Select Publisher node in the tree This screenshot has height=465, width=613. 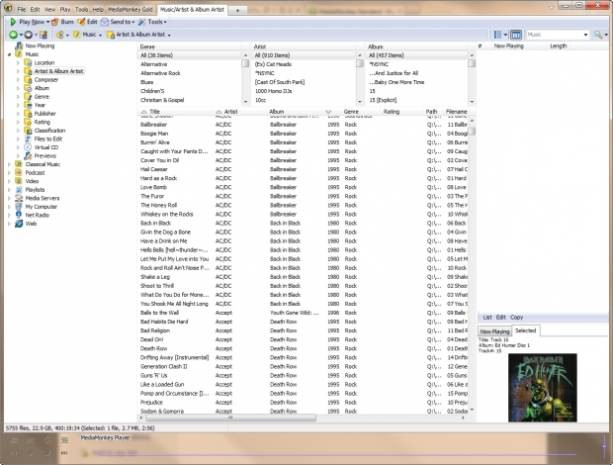click(x=45, y=113)
